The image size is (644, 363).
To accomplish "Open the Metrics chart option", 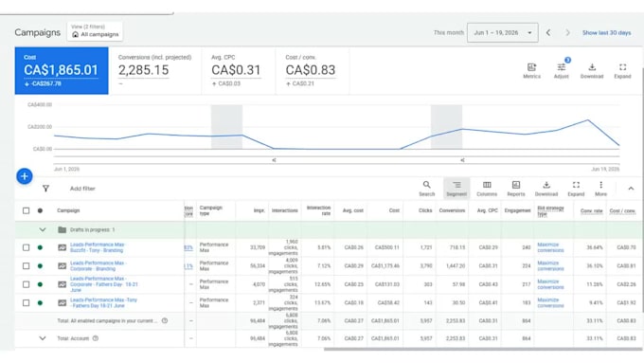I will [x=531, y=70].
